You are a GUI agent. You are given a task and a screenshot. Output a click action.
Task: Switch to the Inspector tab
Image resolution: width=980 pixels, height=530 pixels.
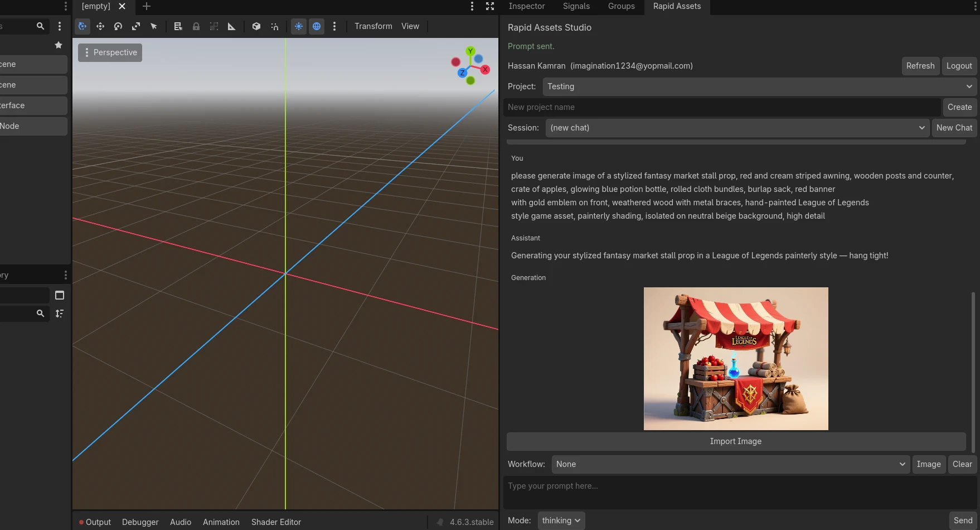click(x=527, y=6)
